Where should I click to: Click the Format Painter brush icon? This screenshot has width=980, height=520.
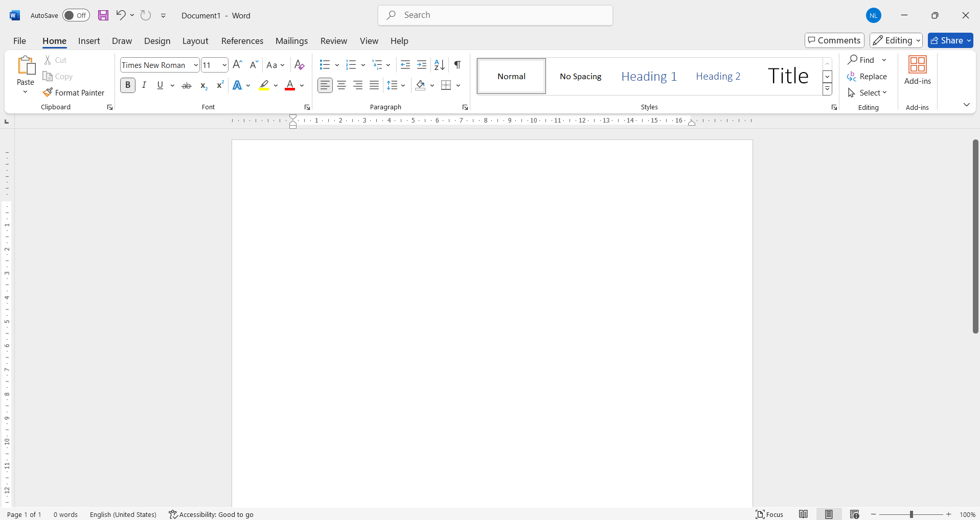point(48,92)
